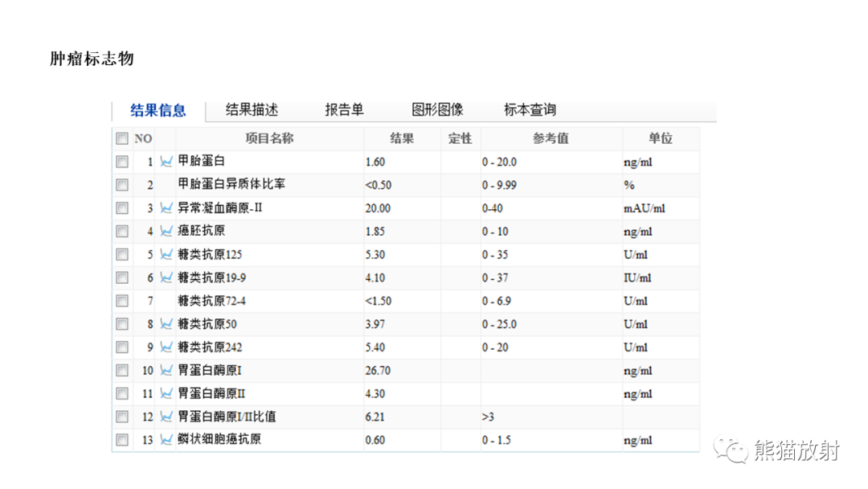Image resolution: width=868 pixels, height=489 pixels.
Task: Select the 甲胎蛋白异质体比率 item name
Action: (x=231, y=184)
